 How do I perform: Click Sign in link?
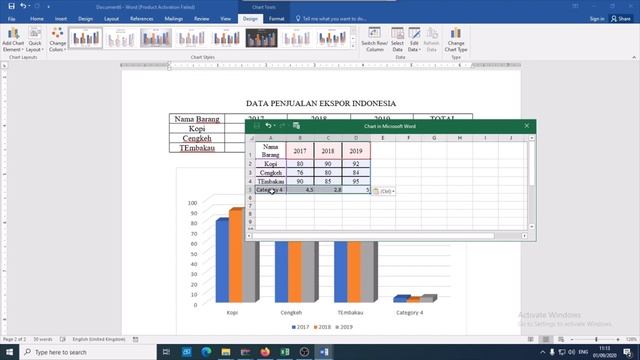click(597, 19)
